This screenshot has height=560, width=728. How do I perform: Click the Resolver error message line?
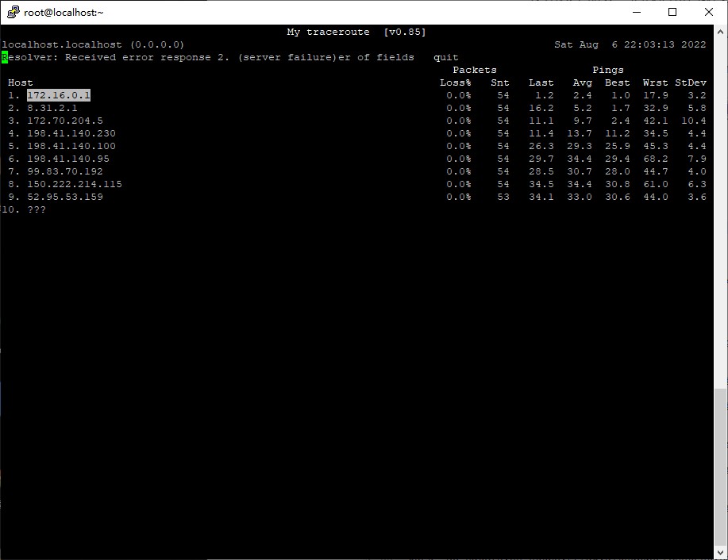click(208, 58)
